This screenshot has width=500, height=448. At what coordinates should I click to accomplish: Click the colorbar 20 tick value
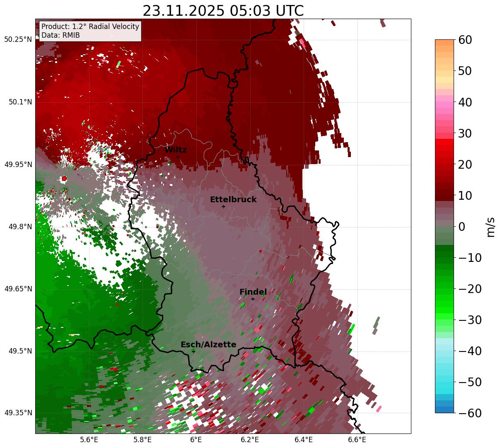pyautogui.click(x=465, y=165)
